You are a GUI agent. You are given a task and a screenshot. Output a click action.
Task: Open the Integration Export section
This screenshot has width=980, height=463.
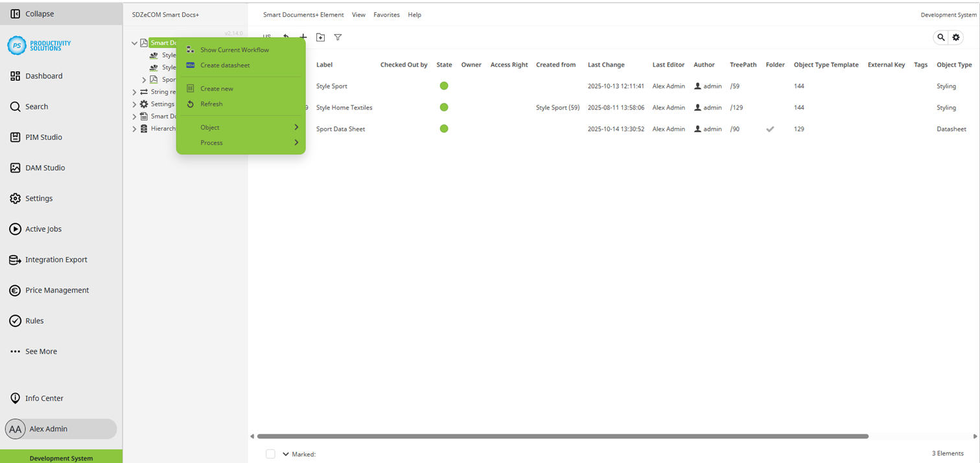tap(56, 259)
